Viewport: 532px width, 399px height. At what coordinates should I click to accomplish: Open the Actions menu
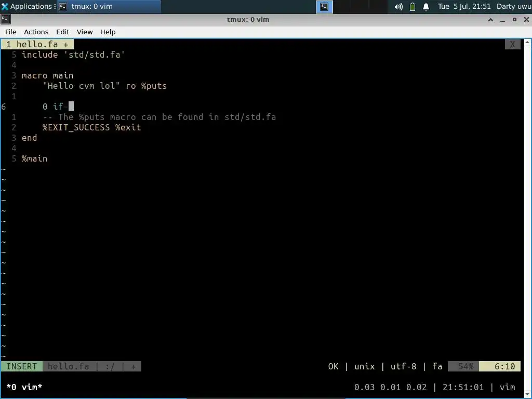pos(36,32)
